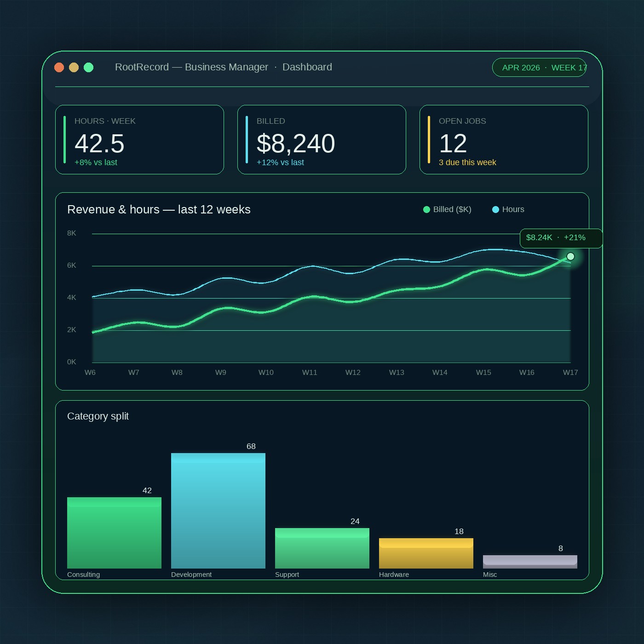Click the yellow traffic-light dot in title bar
644x644 pixels.
click(x=74, y=67)
